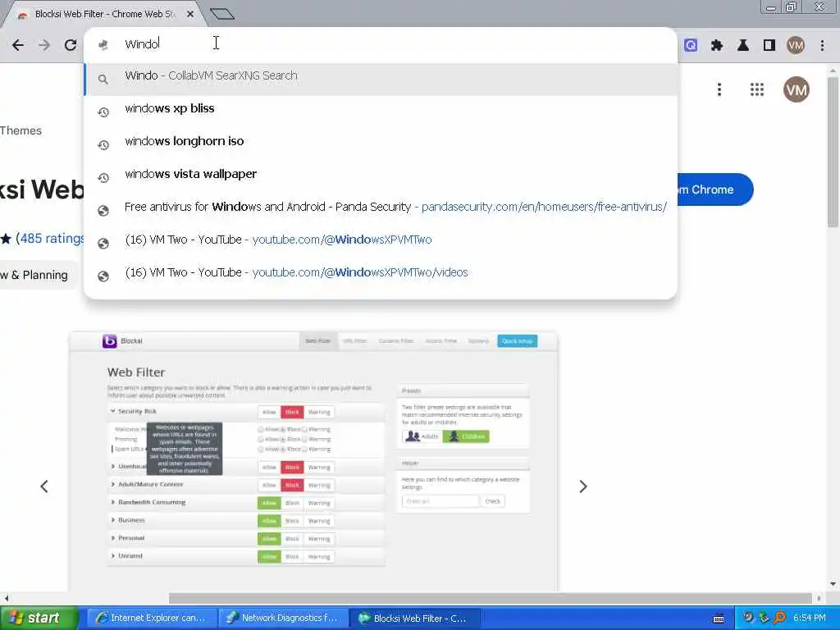840x630 pixels.
Task: Open the 485 ratings link
Action: pyautogui.click(x=50, y=239)
